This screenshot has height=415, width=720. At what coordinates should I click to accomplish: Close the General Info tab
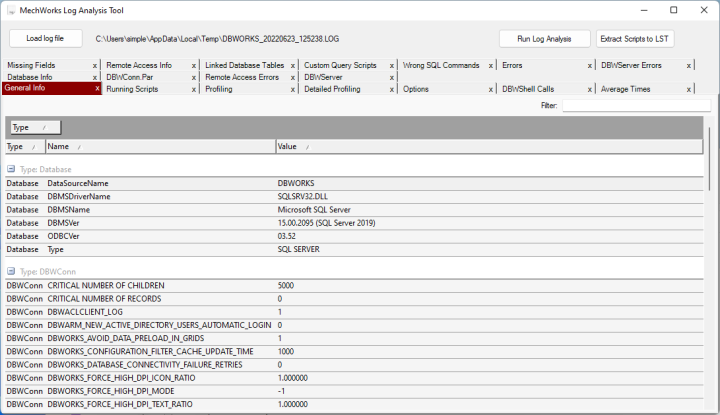click(x=97, y=88)
